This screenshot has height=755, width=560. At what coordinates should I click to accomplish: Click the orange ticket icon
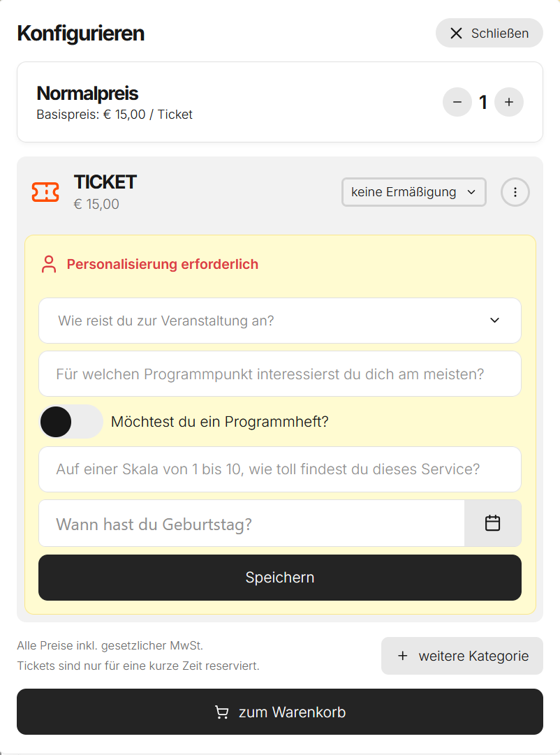click(x=45, y=192)
